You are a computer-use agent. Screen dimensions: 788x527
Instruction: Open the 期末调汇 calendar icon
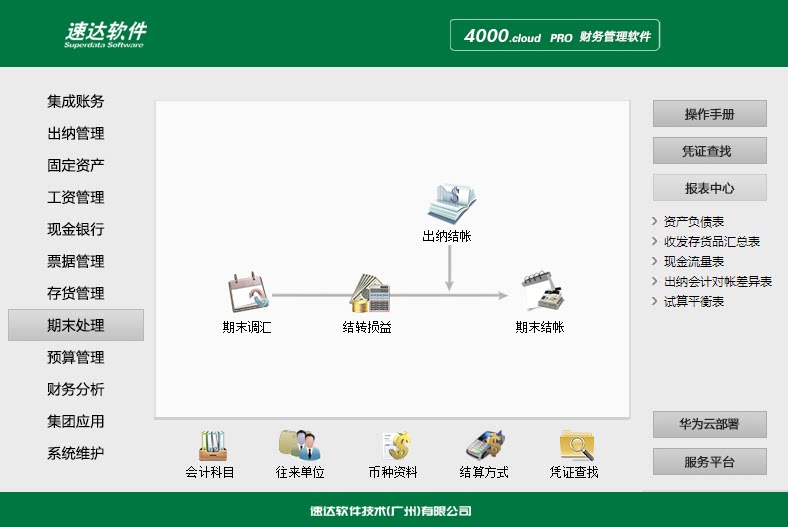click(x=248, y=292)
